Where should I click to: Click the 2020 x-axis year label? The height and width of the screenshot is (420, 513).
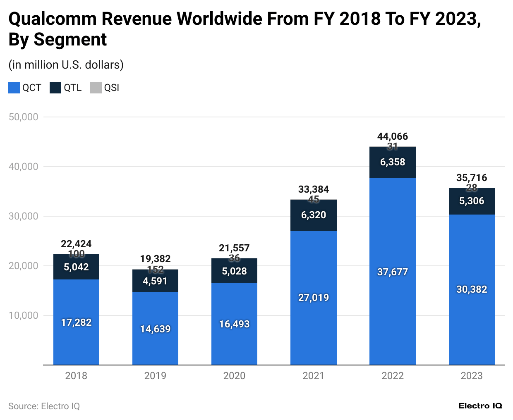pyautogui.click(x=234, y=376)
